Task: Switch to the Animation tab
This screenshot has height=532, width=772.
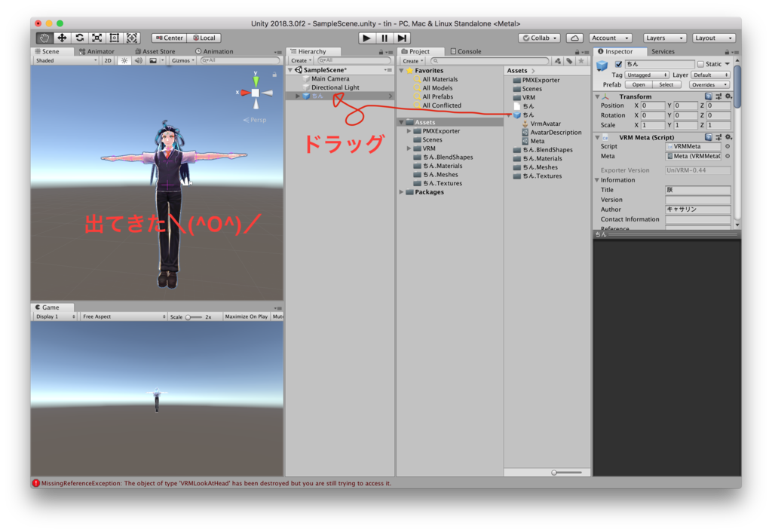Action: pyautogui.click(x=214, y=51)
